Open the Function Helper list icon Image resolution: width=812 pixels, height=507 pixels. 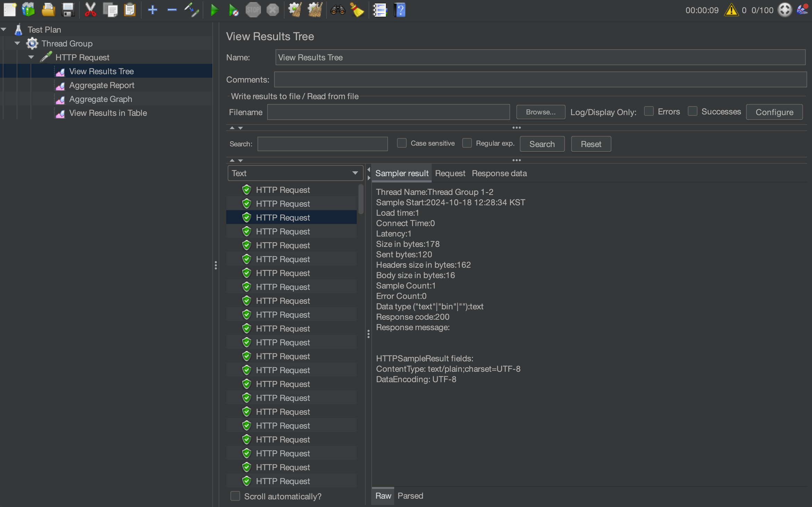click(380, 10)
